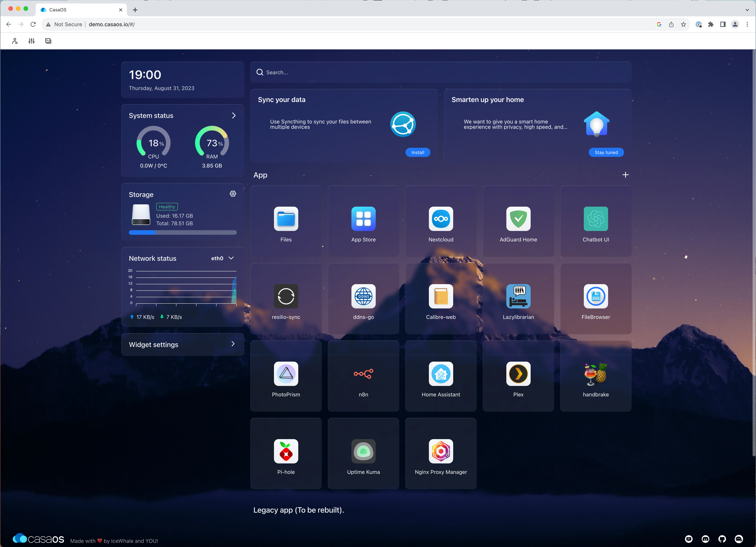Screen dimensions: 756x547
Task: Click the account user icon
Action: point(15,41)
